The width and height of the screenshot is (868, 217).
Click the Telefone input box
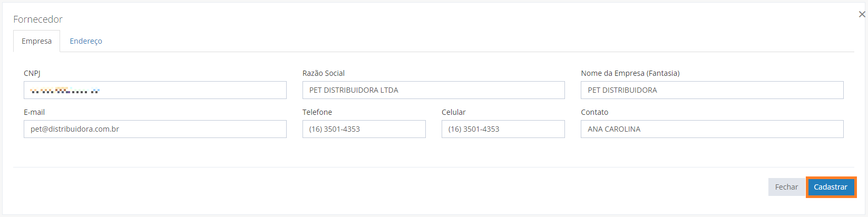click(364, 129)
